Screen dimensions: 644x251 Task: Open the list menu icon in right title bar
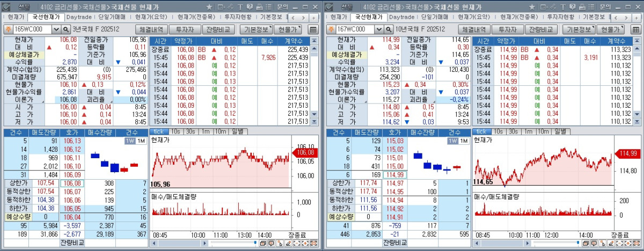[x=591, y=7]
